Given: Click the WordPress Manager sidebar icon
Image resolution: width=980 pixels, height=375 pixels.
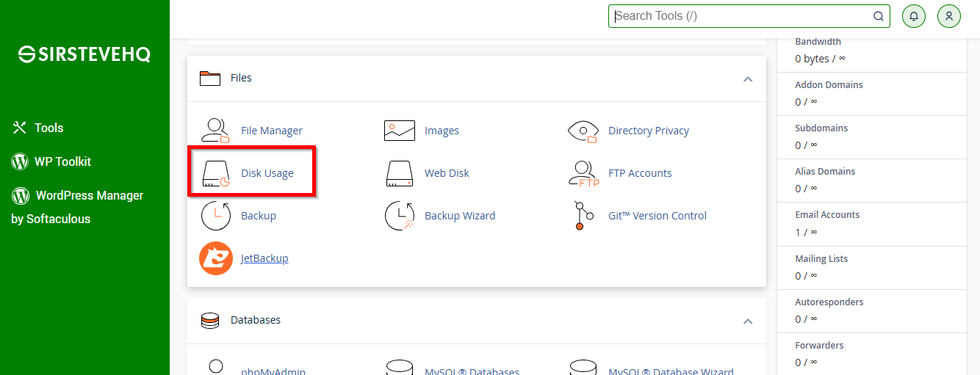Looking at the screenshot, I should (20, 196).
